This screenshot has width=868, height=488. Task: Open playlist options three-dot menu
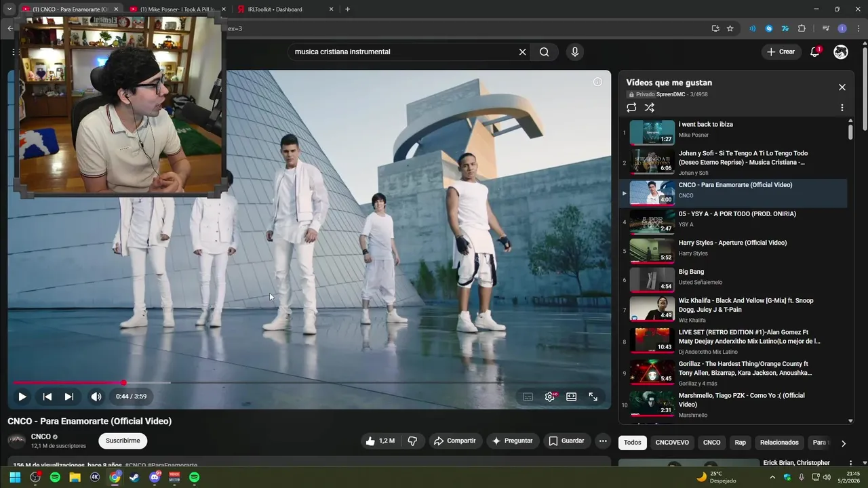[x=842, y=108]
